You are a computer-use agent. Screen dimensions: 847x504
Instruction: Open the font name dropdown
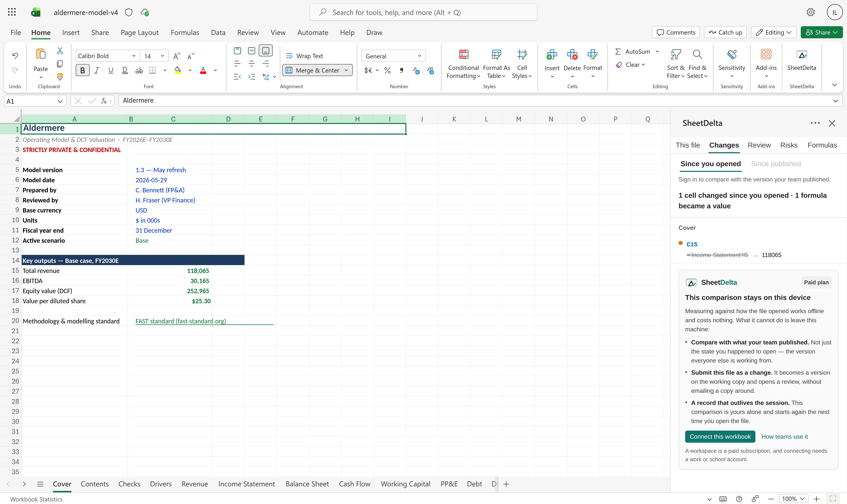pyautogui.click(x=134, y=56)
